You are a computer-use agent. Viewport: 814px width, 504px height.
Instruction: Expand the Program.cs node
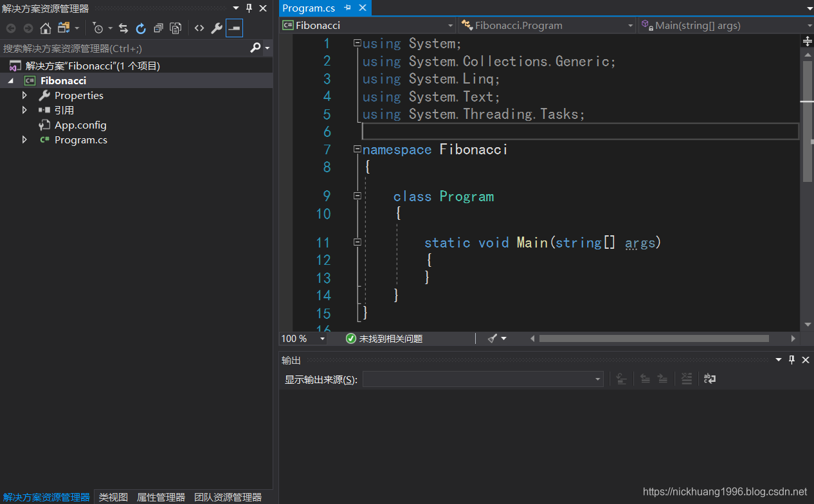pos(24,139)
